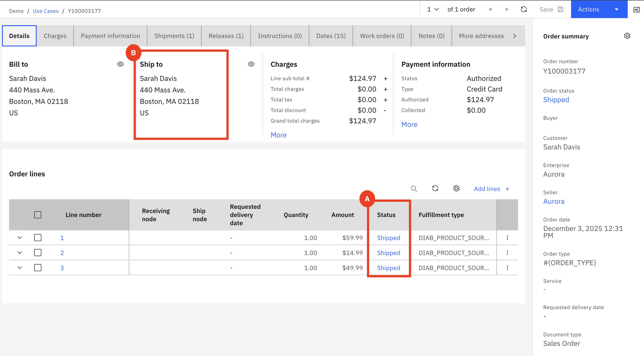Image resolution: width=644 pixels, height=356 pixels.
Task: Check the box for line 3
Action: click(x=38, y=268)
